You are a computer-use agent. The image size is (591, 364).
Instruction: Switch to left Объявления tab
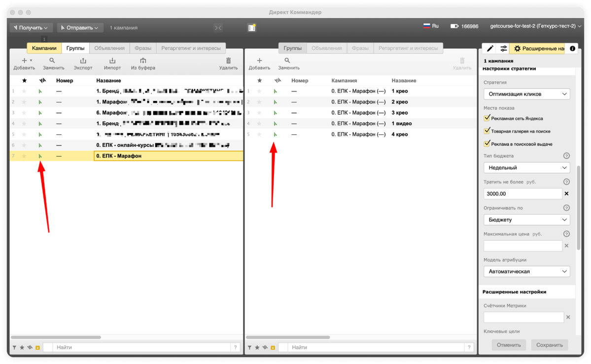pos(109,48)
